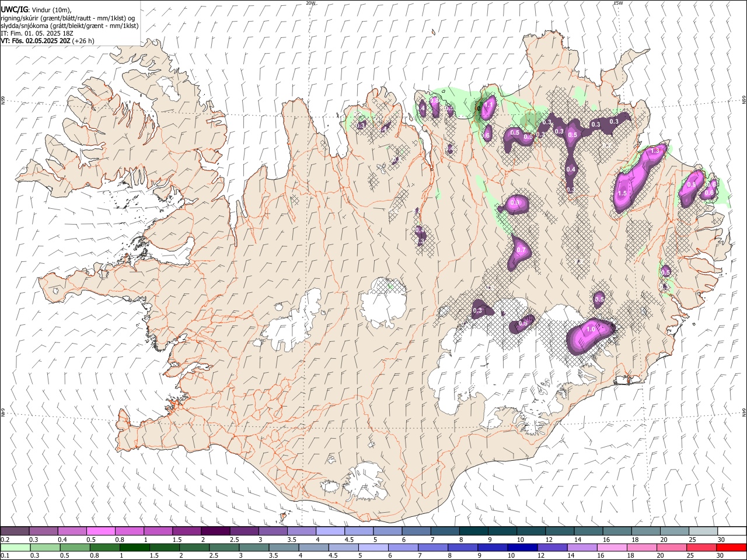Click the light grey swatch above 25 on the upper scale
The height and width of the screenshot is (560, 747).
(x=703, y=531)
